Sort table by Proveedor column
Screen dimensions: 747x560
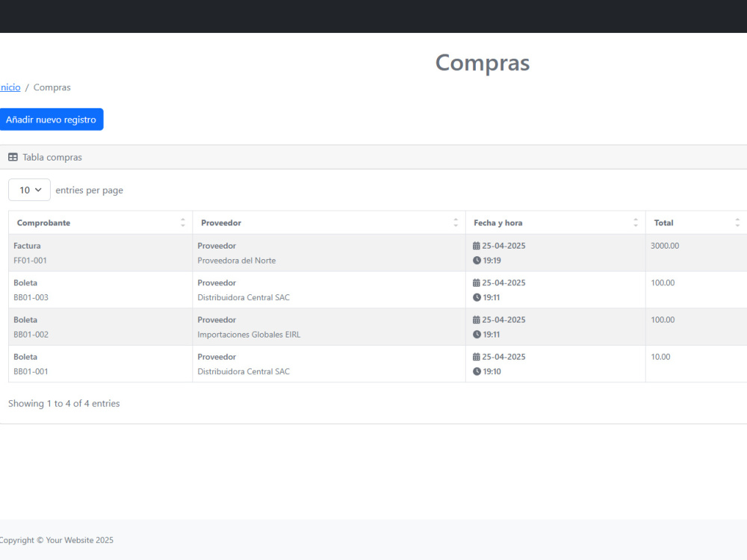(456, 223)
